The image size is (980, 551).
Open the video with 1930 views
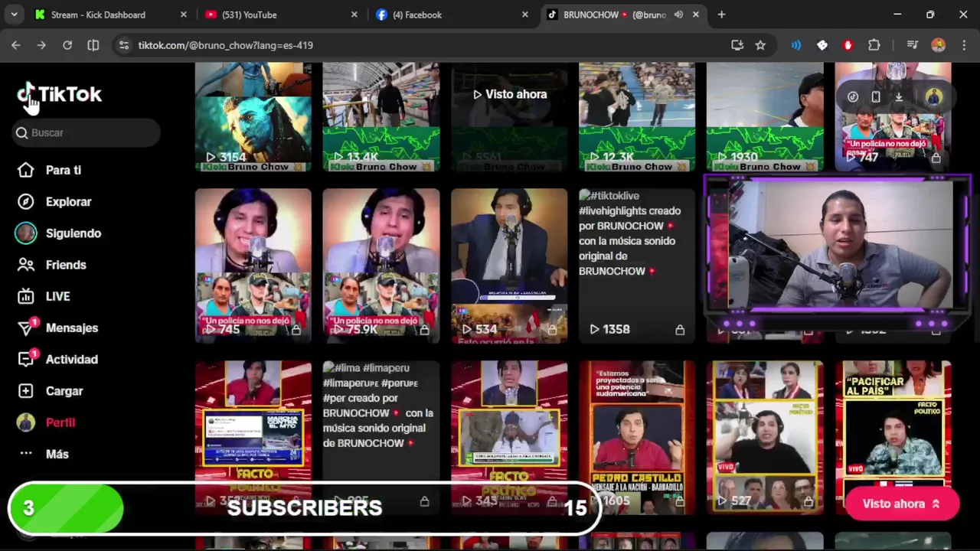click(765, 117)
